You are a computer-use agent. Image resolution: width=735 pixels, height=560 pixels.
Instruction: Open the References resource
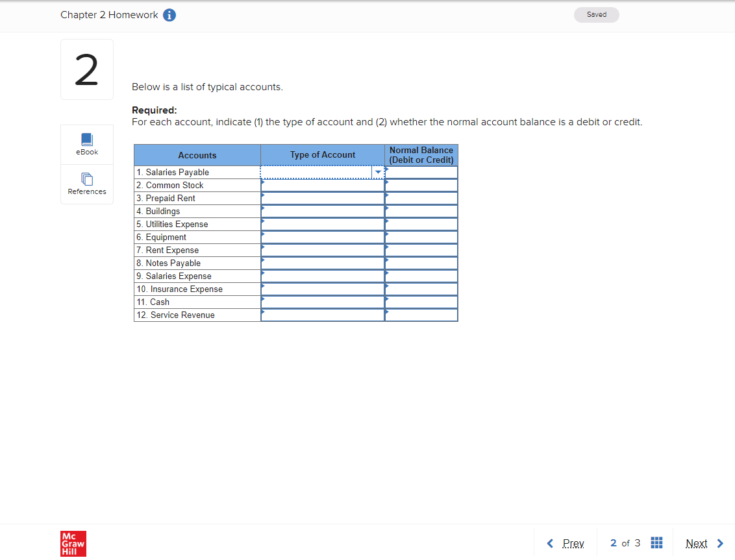coord(87,184)
